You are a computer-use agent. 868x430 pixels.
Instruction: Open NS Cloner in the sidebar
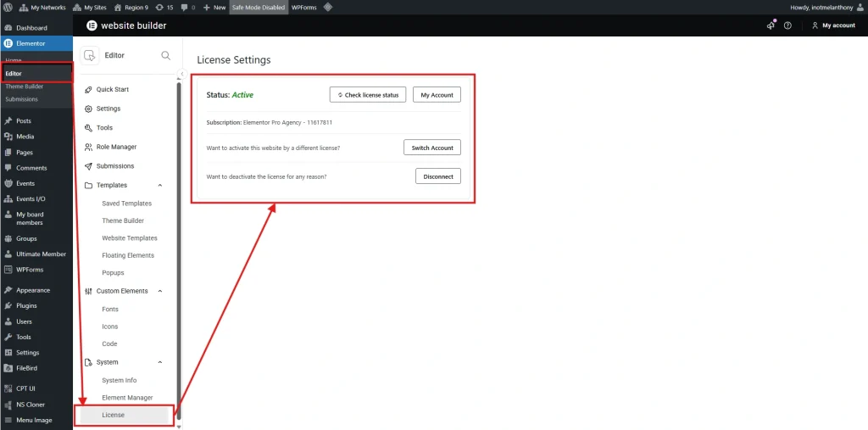(x=36, y=405)
